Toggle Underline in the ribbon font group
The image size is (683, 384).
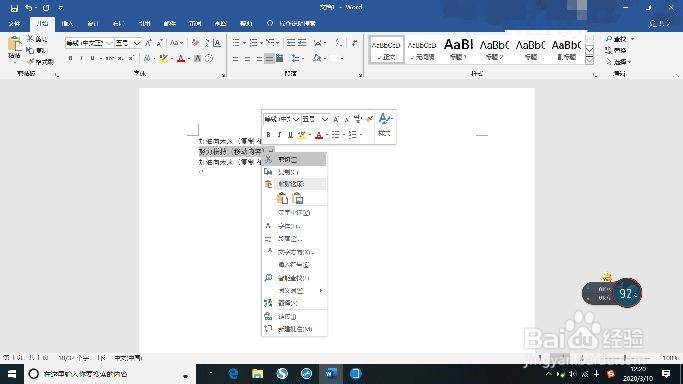click(x=92, y=58)
